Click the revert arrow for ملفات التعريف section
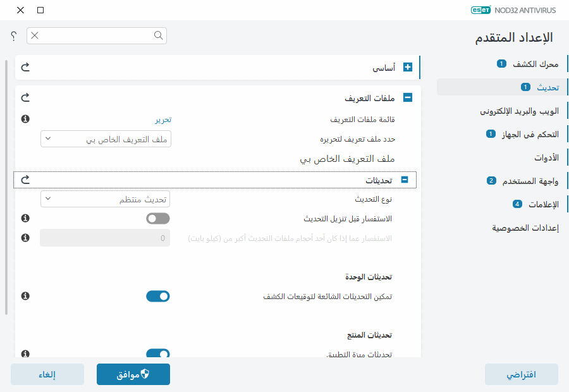The width and height of the screenshot is (569, 392). 25,97
